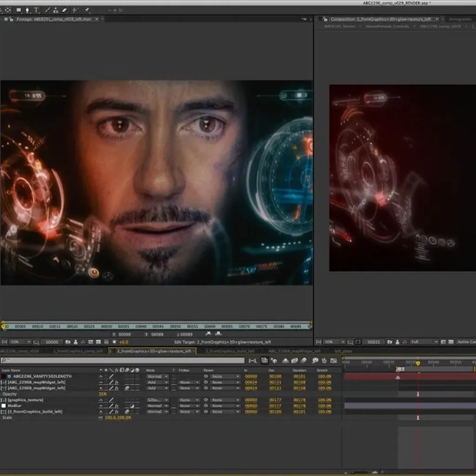Toggle Hide Shy Layers switch in timeline

click(285, 361)
